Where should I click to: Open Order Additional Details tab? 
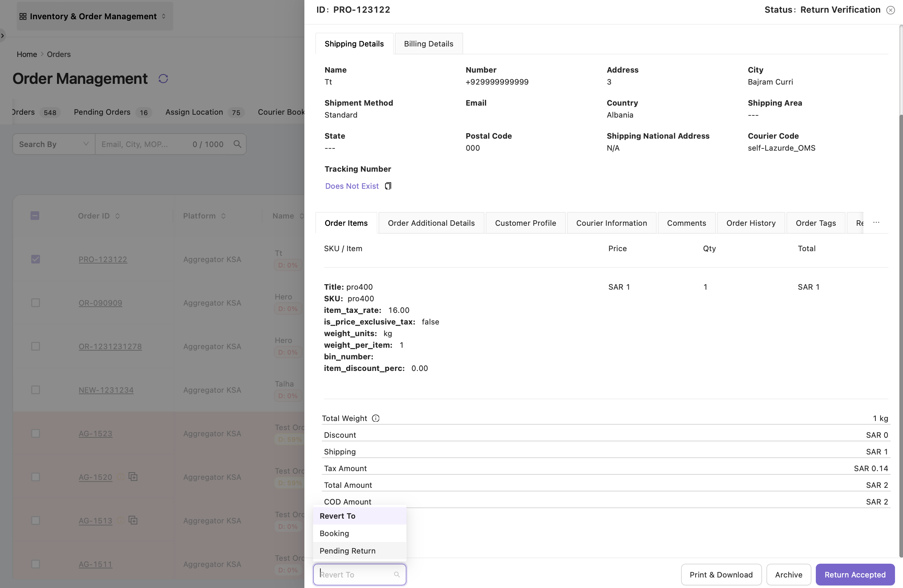[x=431, y=223]
